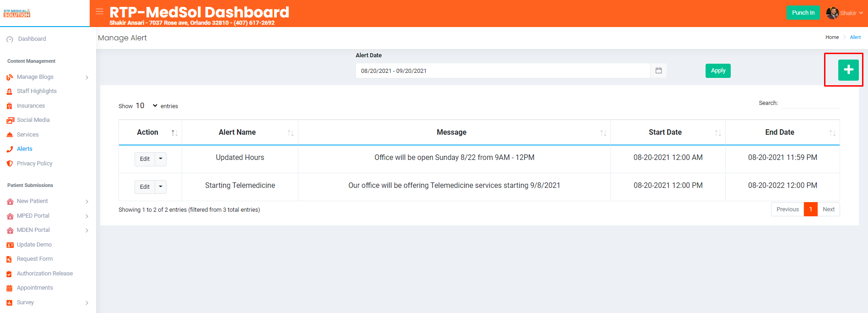Open Update Demo menu item

tap(34, 245)
